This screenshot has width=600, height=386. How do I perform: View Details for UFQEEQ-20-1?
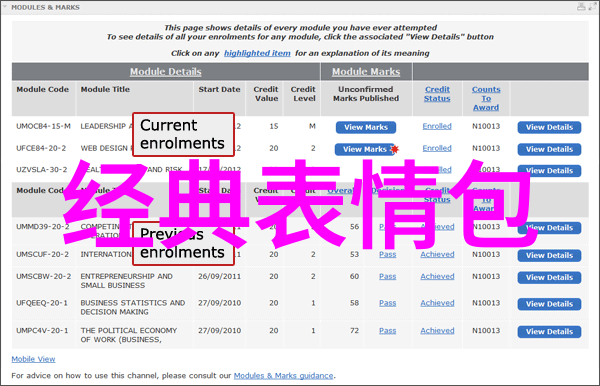point(549,304)
